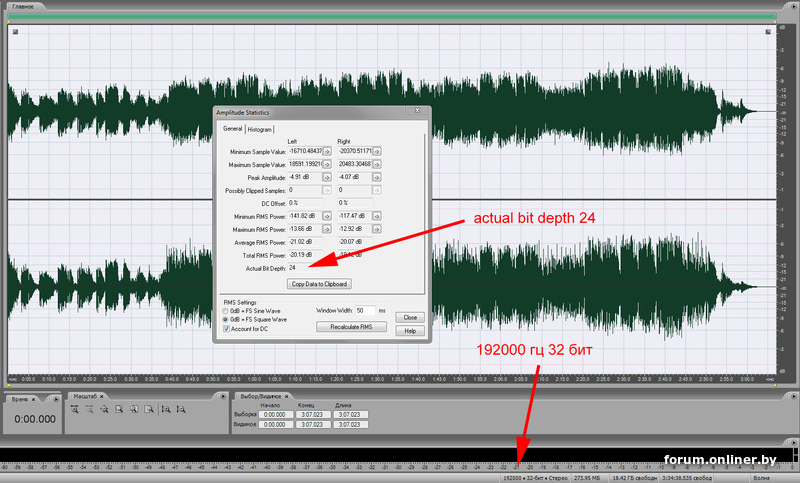Click the Выборка Конец time field

(313, 415)
